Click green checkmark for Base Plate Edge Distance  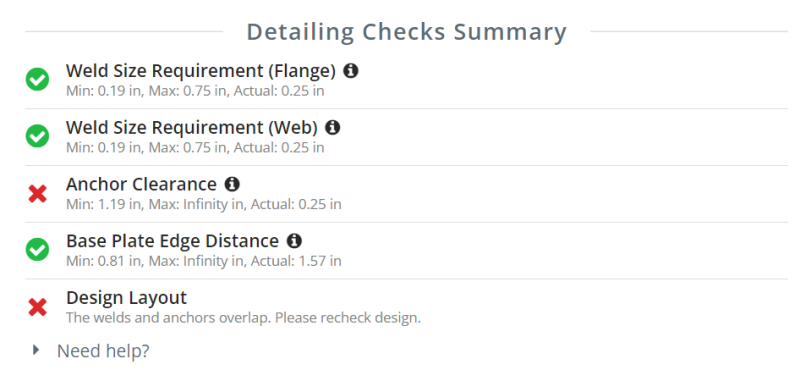pos(37,249)
